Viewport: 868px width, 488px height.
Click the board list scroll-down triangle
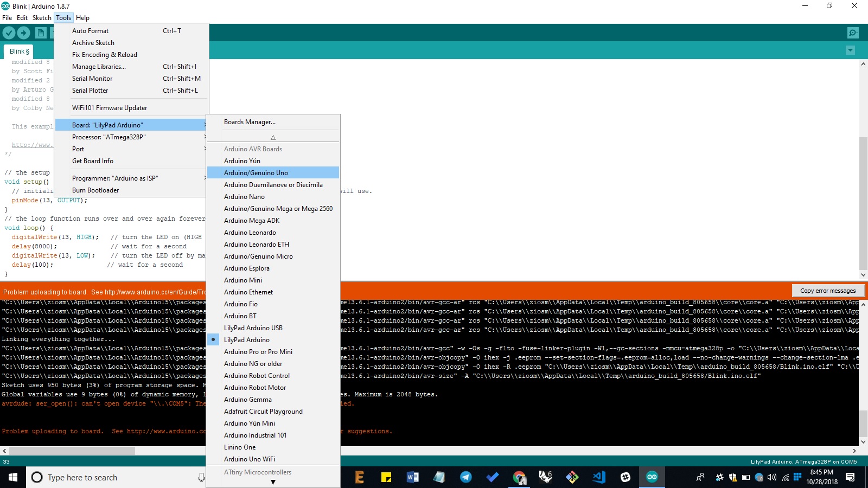[273, 482]
